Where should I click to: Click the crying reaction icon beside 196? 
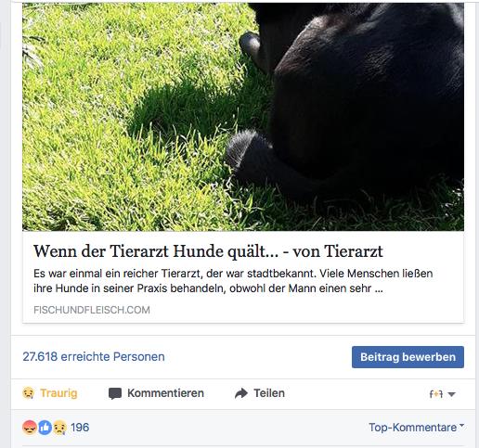pos(59,428)
